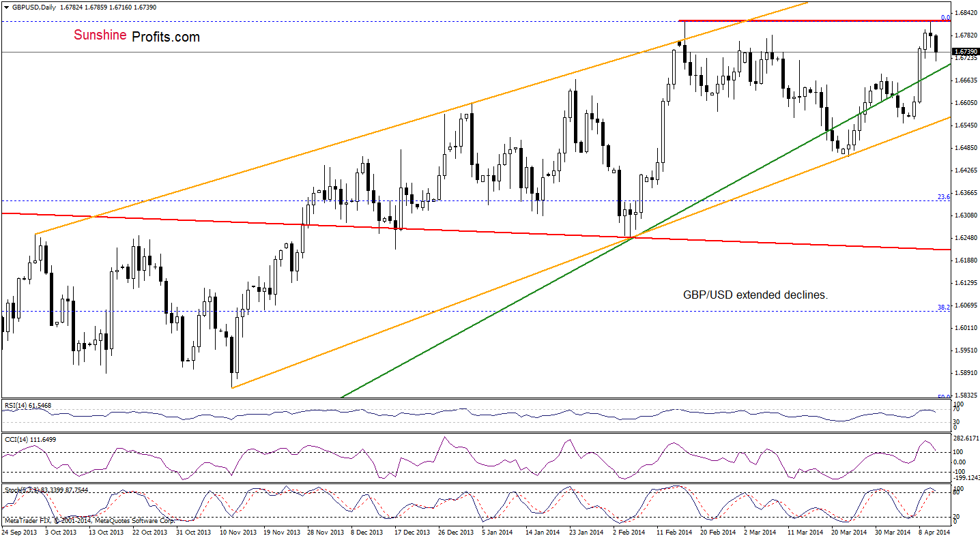Image resolution: width=980 pixels, height=538 pixels.
Task: Click the 1.63665 price axis label
Action: tap(966, 193)
